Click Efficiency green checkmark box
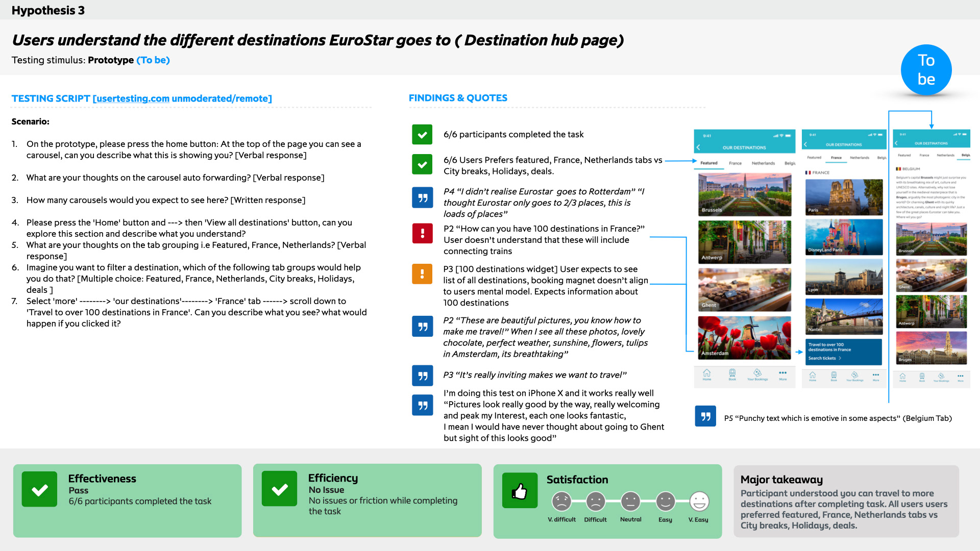The width and height of the screenshot is (980, 551). point(279,489)
